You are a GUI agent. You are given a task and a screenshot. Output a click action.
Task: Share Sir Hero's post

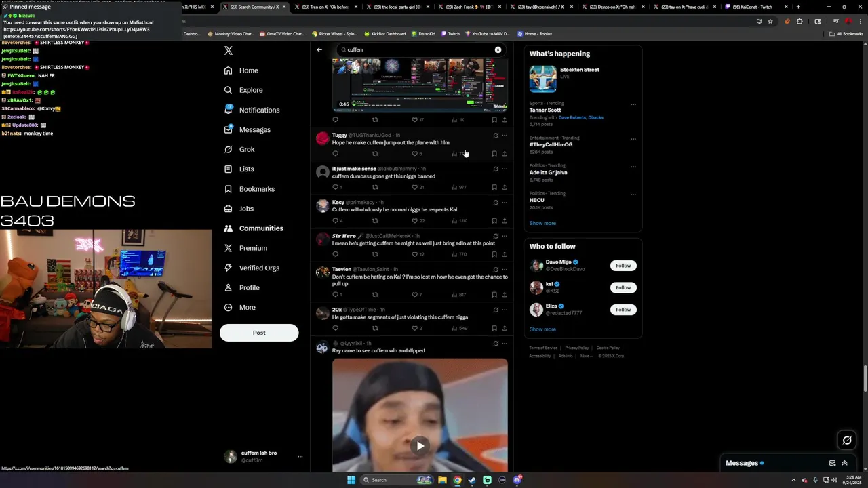[505, 254]
